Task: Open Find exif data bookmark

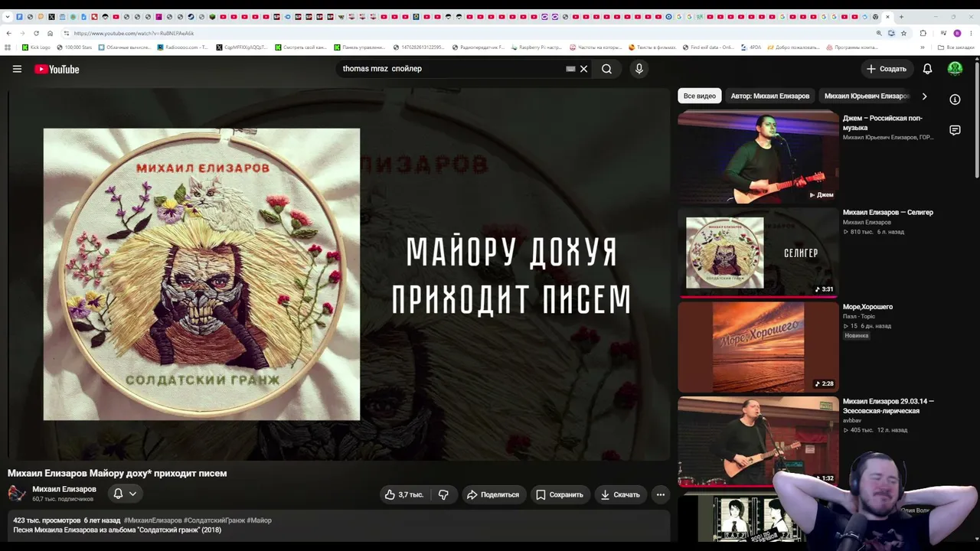Action: point(707,47)
